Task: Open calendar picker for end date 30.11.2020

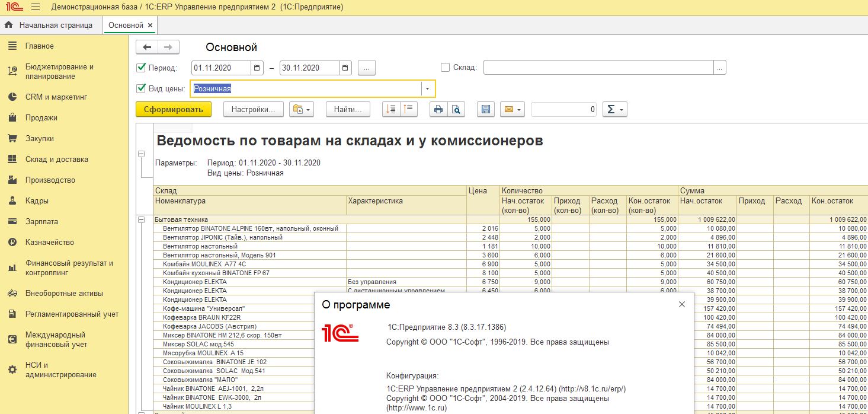Action: (346, 68)
